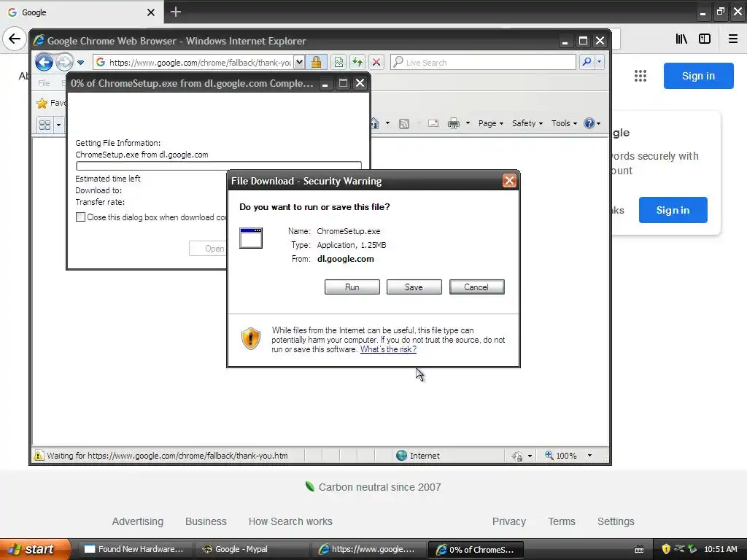Image resolution: width=747 pixels, height=560 pixels.
Task: Click the IE Refresh icon
Action: pyautogui.click(x=357, y=63)
